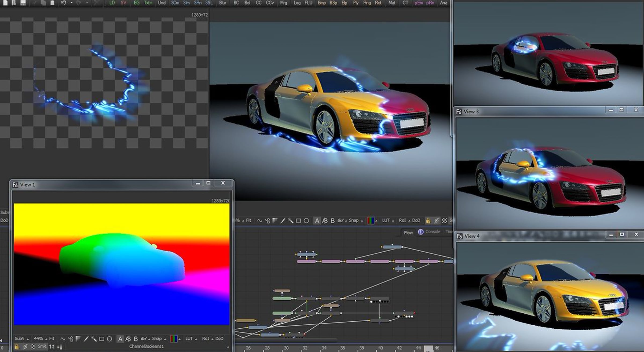Open the Snap dropdown in View 1
This screenshot has height=352, width=644.
coord(159,339)
